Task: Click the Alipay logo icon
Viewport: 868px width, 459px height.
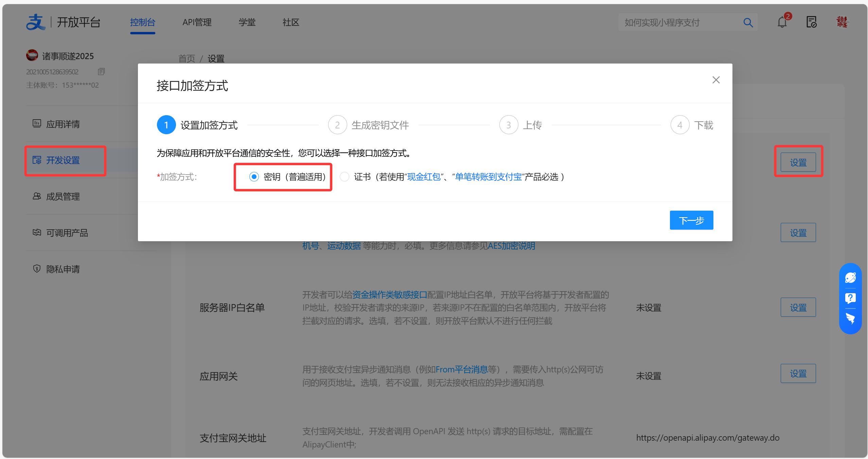Action: 36,22
